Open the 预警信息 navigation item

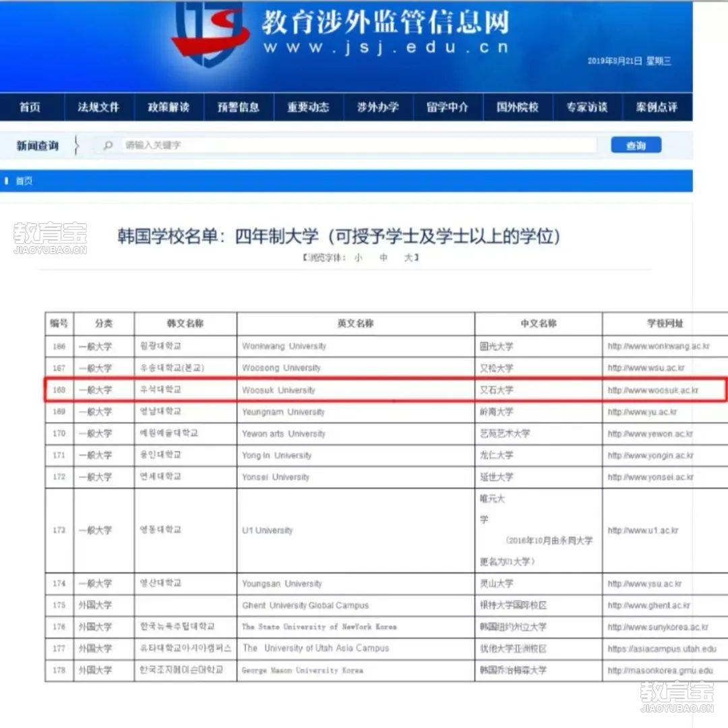(x=238, y=107)
